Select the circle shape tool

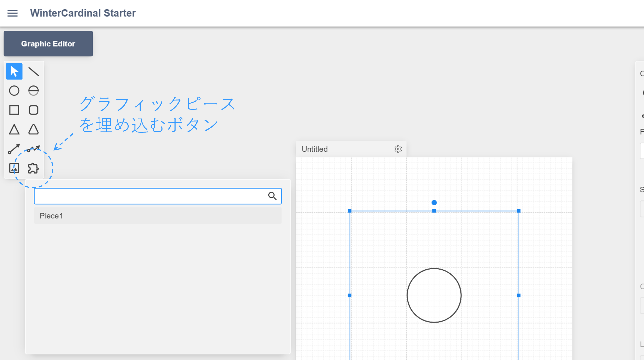click(x=14, y=90)
